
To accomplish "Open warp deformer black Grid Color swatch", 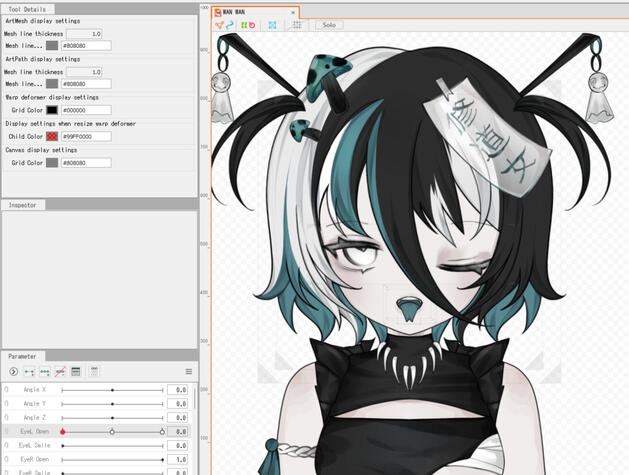I will click(52, 110).
